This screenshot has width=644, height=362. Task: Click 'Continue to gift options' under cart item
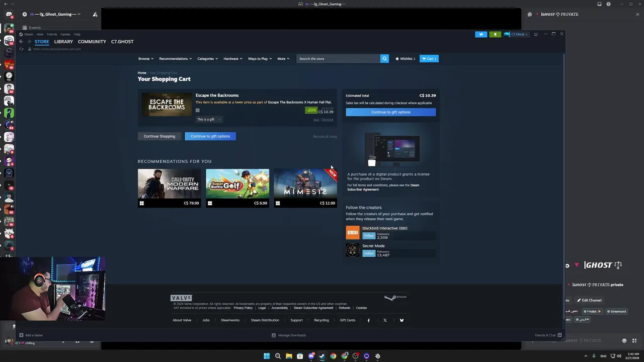[x=210, y=136]
